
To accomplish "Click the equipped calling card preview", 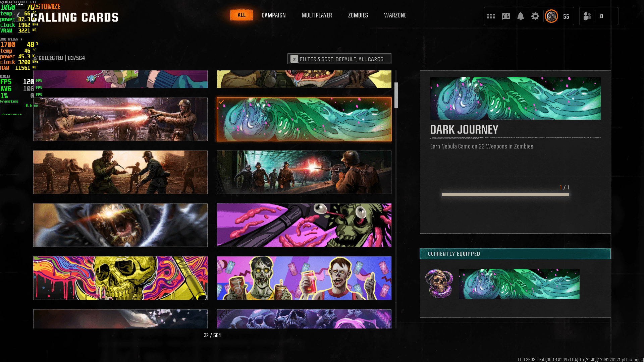I will click(x=519, y=284).
